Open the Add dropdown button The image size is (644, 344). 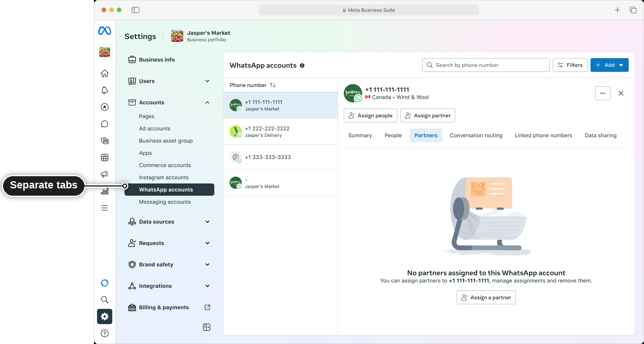coord(610,65)
